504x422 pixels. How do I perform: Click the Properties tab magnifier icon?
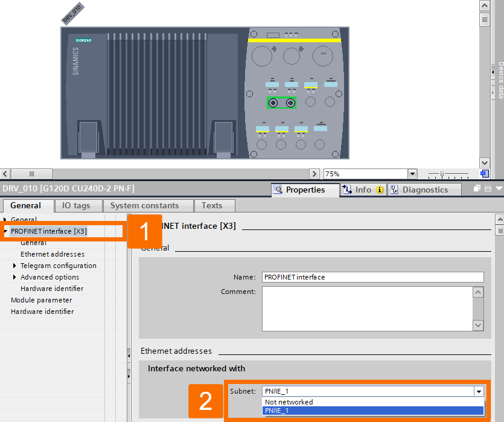[x=278, y=190]
